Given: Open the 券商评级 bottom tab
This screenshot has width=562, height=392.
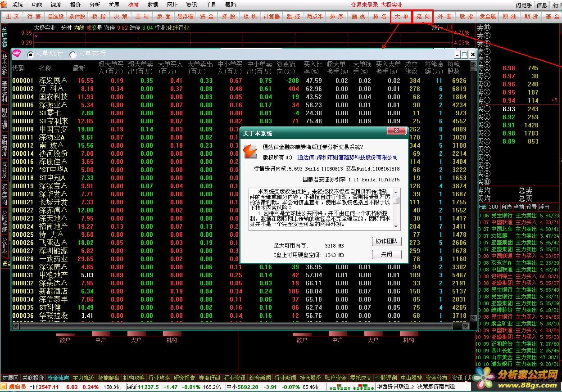Looking at the screenshot, I should (x=210, y=378).
